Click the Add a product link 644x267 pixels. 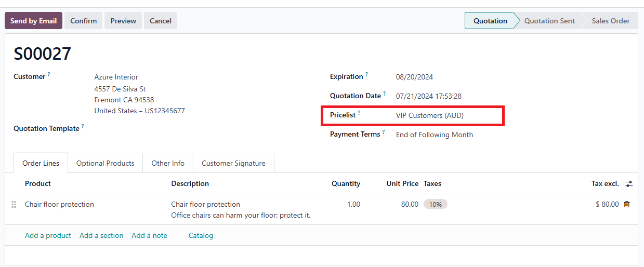[x=48, y=235]
